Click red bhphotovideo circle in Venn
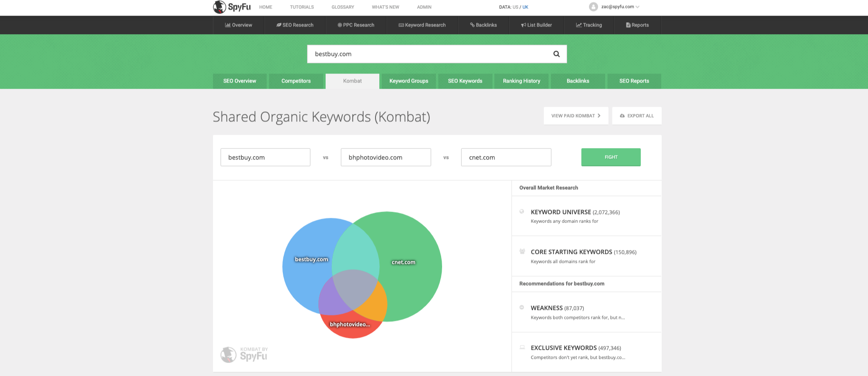The height and width of the screenshot is (376, 868). [x=352, y=329]
